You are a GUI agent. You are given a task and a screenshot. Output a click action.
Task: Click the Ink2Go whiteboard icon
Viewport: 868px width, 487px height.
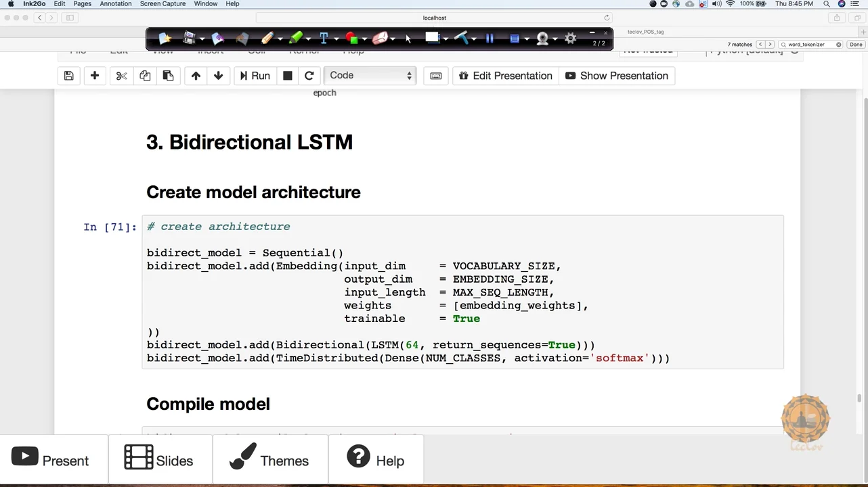pyautogui.click(x=433, y=39)
